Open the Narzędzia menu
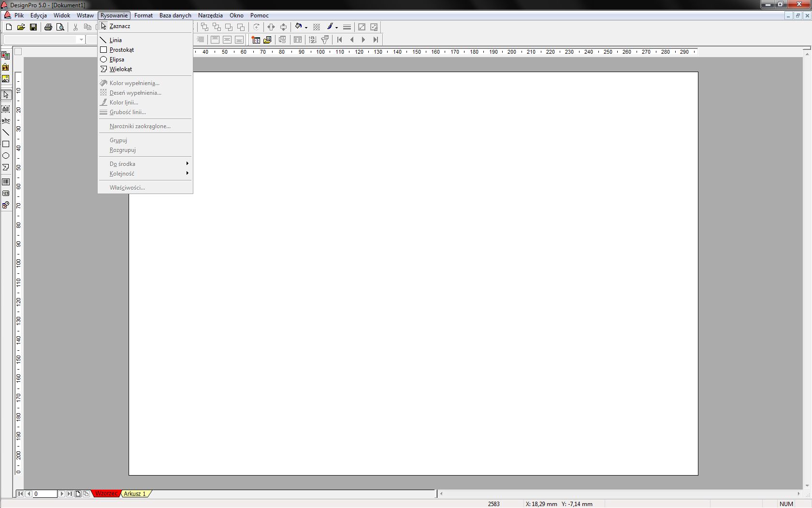Viewport: 812px width, 508px height. pyautogui.click(x=210, y=15)
